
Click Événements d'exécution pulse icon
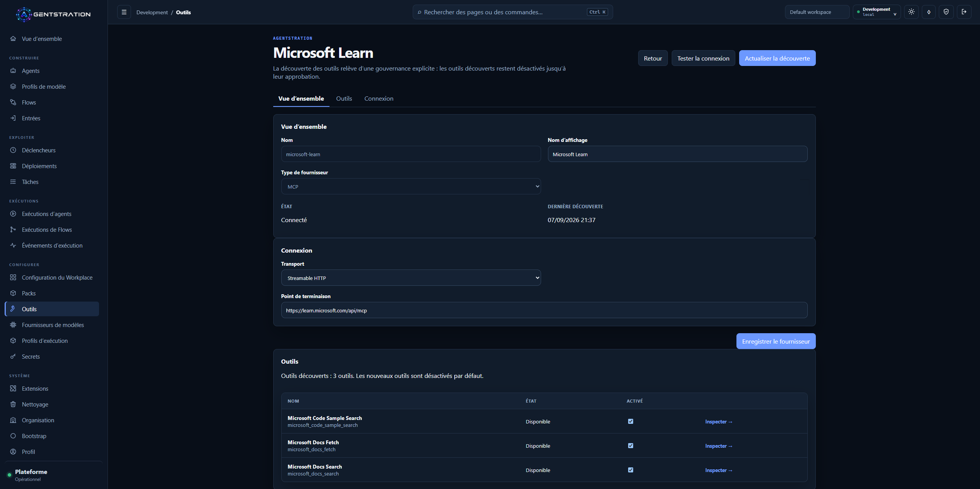point(13,245)
